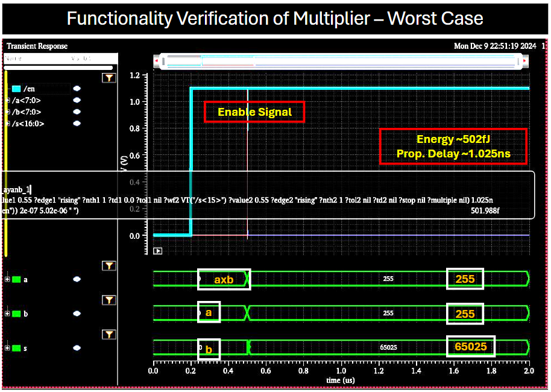Click the ayanb_1 expression name
551x392 pixels.
coord(17,189)
